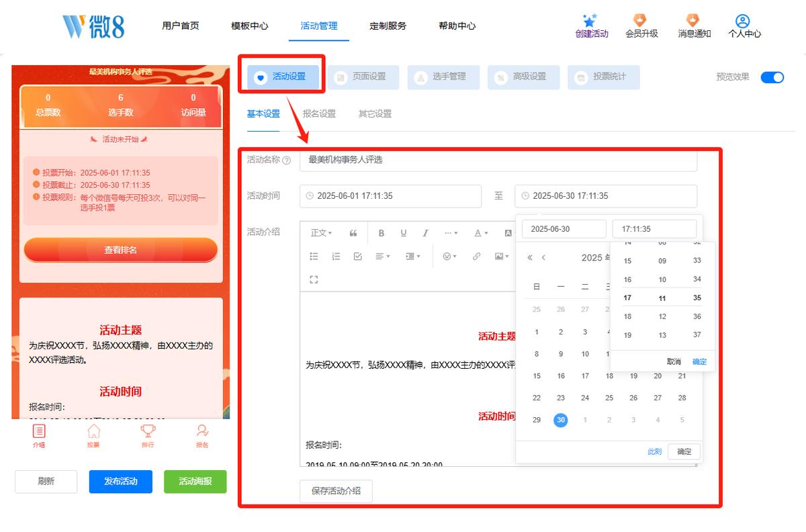Toggle the 预览效果 switch

[x=772, y=77]
